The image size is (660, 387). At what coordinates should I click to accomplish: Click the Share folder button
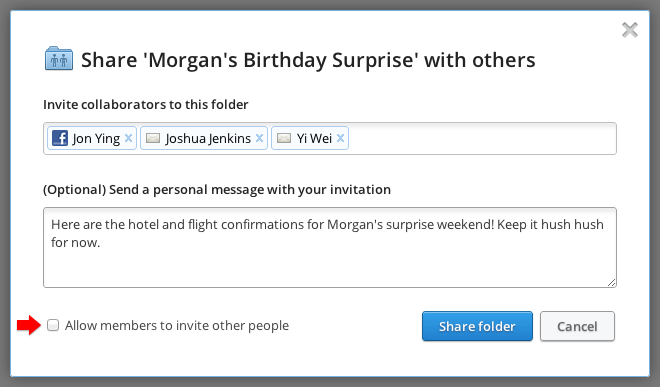coord(477,326)
